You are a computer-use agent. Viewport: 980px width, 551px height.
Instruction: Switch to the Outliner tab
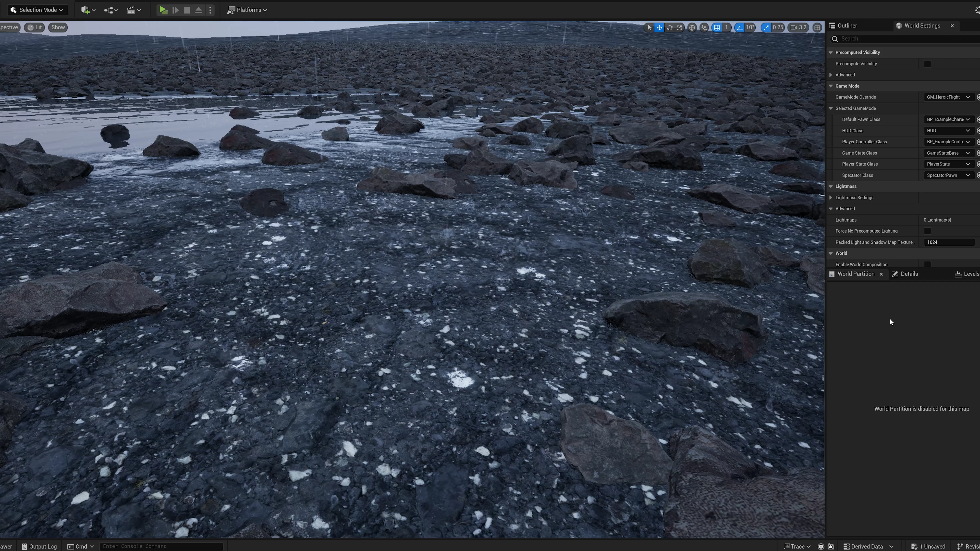click(847, 26)
